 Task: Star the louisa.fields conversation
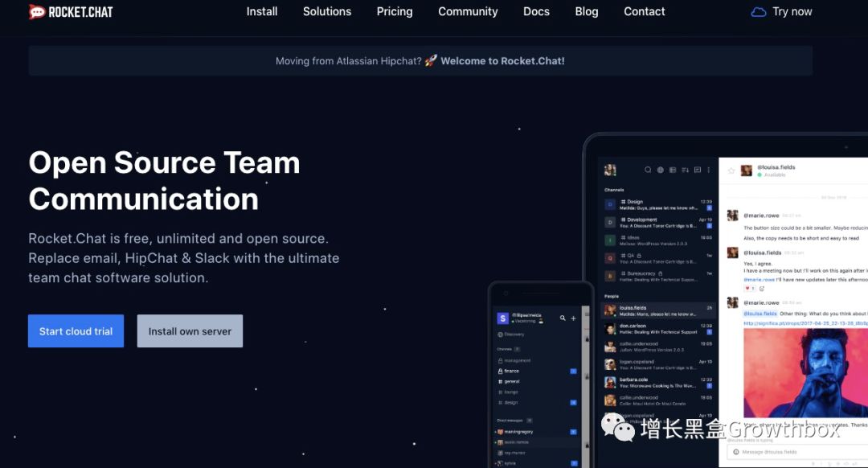pyautogui.click(x=731, y=170)
